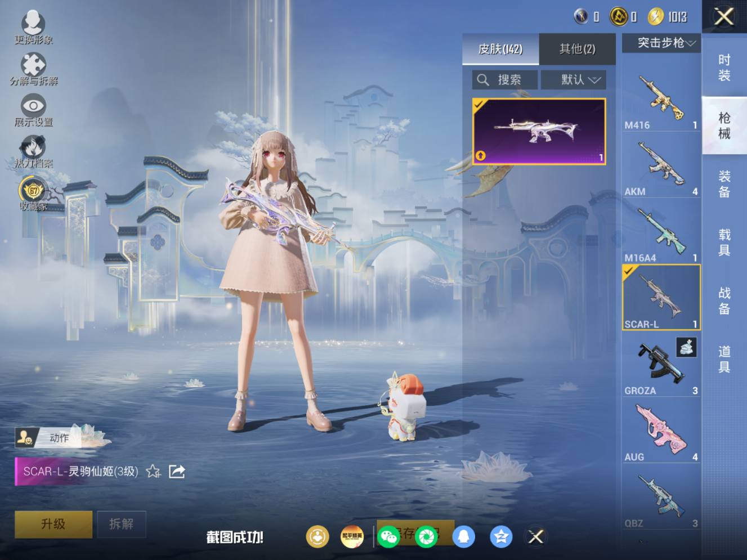Close the screenshot share bar
Image resolution: width=747 pixels, height=560 pixels.
pos(536,536)
